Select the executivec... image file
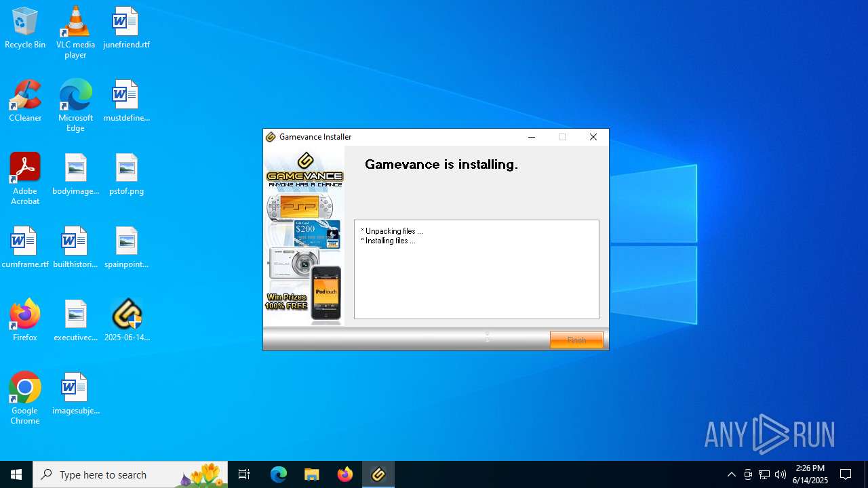 pos(75,321)
